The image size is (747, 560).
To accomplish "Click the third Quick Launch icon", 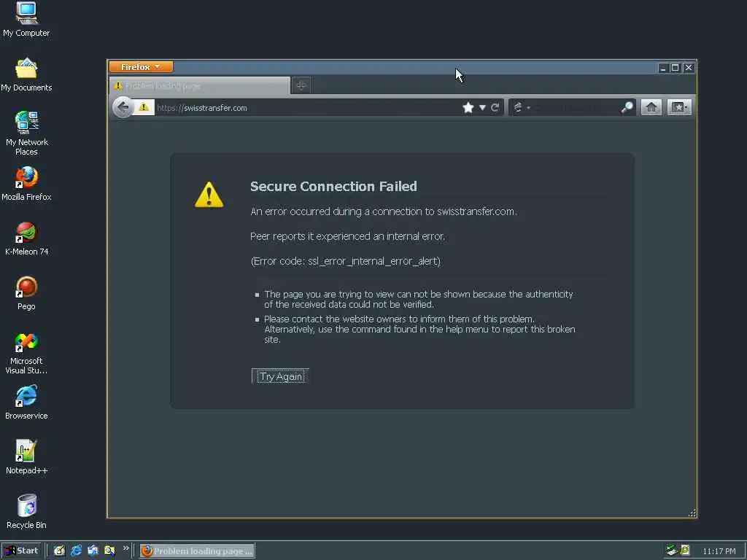I will click(93, 551).
